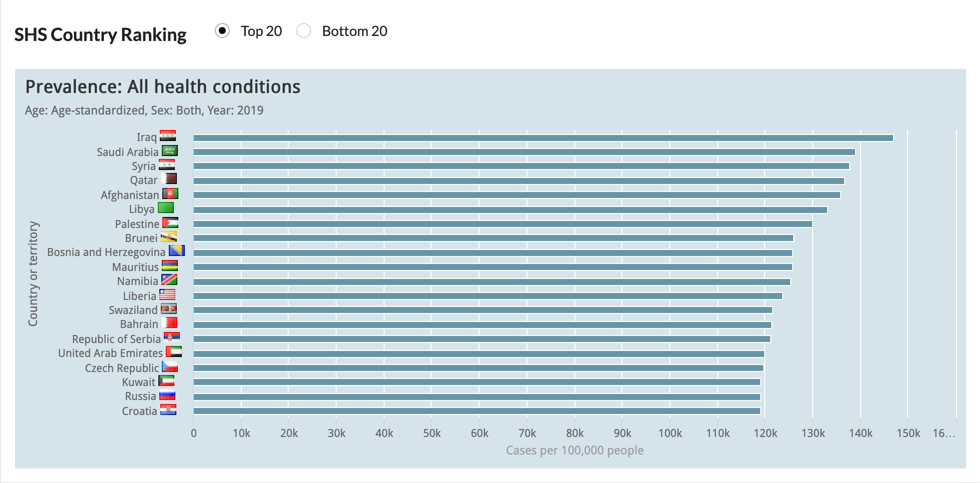Click the Swaziland prevalence bar
This screenshot has width=980, height=483.
(483, 310)
